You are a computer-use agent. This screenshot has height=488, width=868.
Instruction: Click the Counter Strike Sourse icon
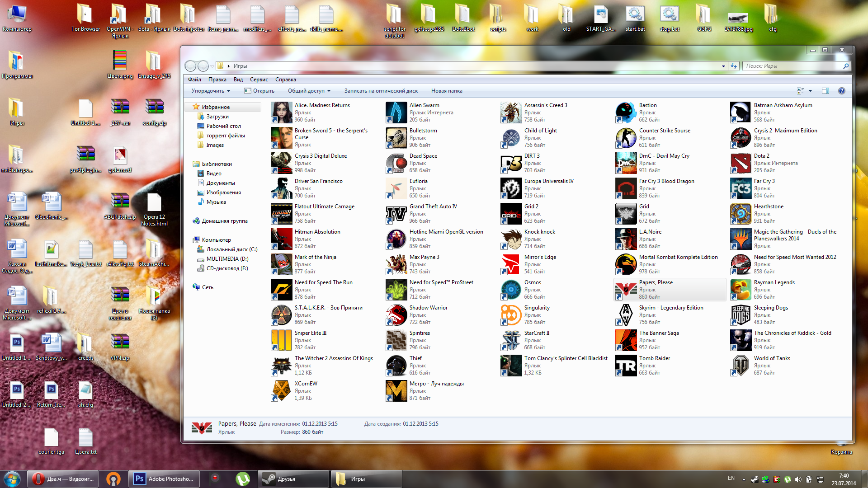coord(626,138)
